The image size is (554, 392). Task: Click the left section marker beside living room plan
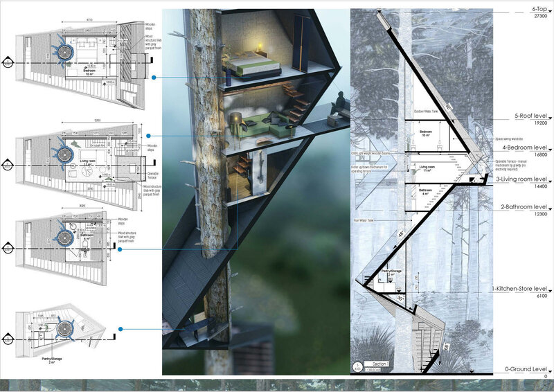pos(8,166)
